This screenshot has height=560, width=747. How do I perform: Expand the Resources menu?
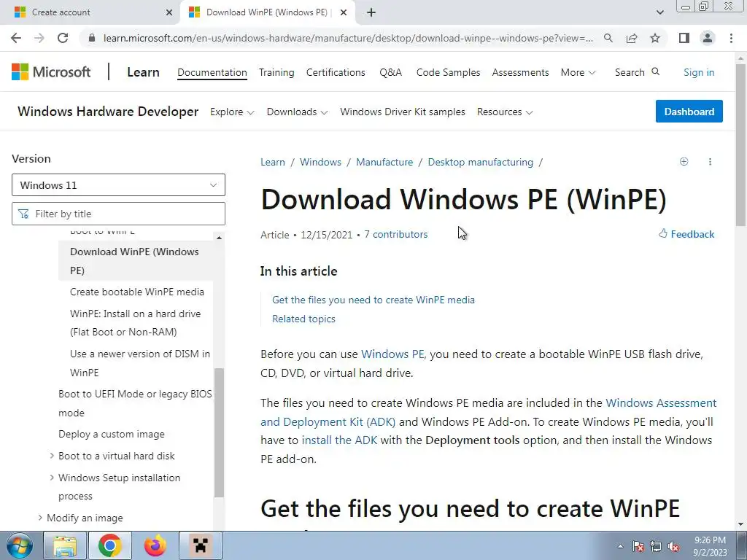[x=505, y=112]
